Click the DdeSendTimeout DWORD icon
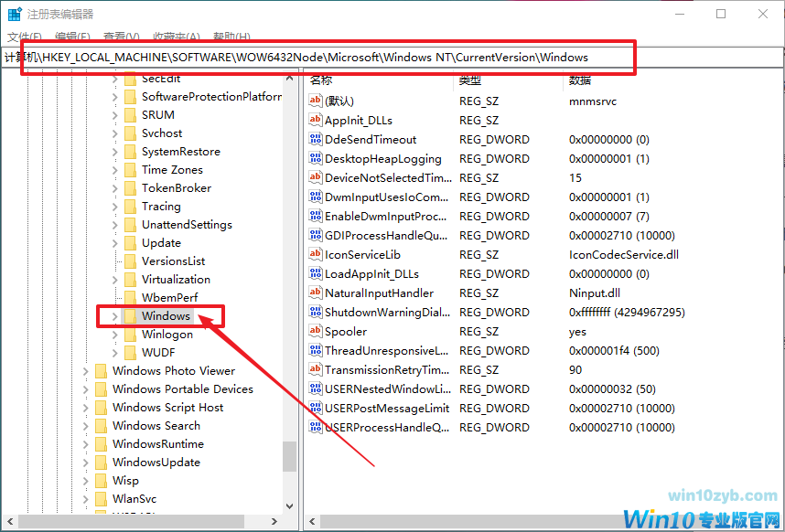 316,140
